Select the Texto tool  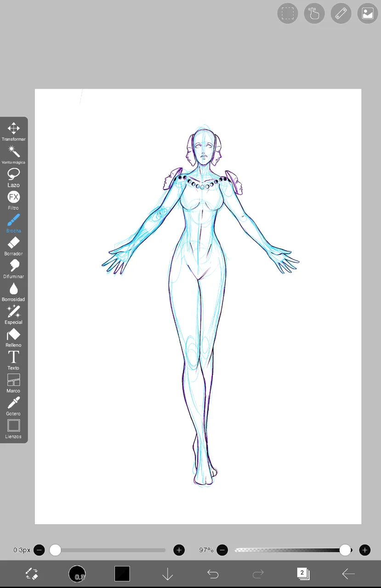(x=13, y=361)
